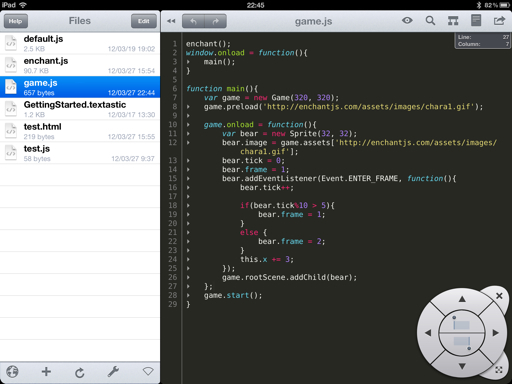The height and width of the screenshot is (384, 512).
Task: Close the cursor navigation wheel
Action: click(x=499, y=296)
